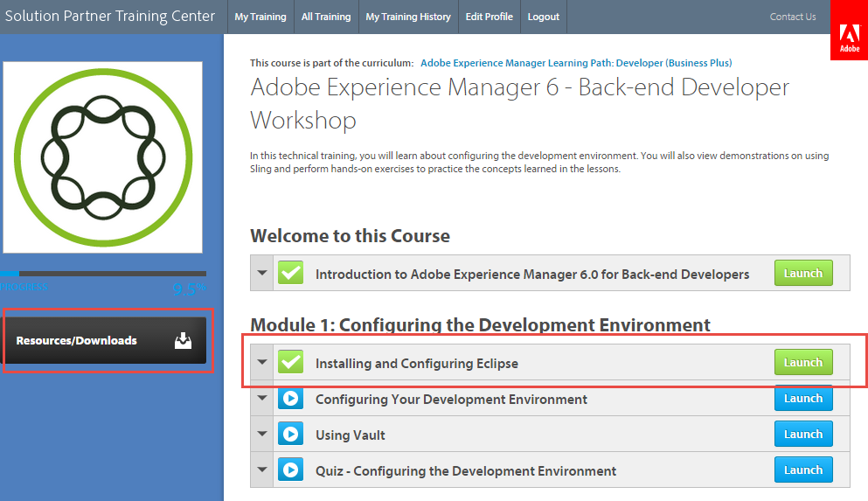Expand the Introduction to Adobe Experience Manager row
The width and height of the screenshot is (868, 501).
click(x=262, y=274)
